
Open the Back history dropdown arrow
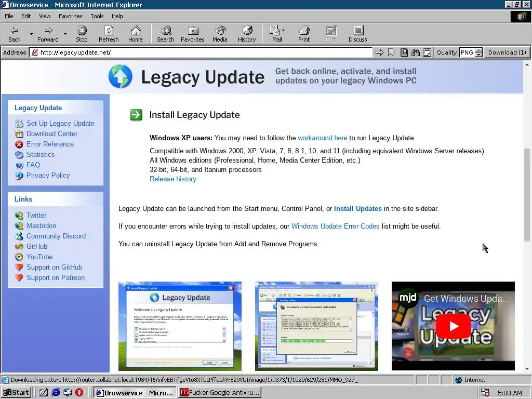[x=31, y=34]
